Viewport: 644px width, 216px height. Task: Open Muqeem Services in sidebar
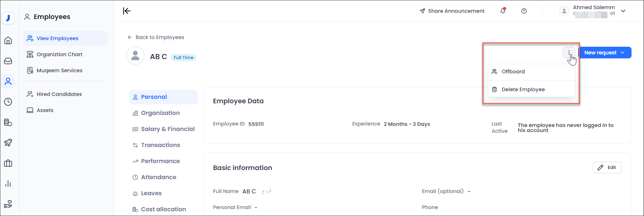point(59,70)
